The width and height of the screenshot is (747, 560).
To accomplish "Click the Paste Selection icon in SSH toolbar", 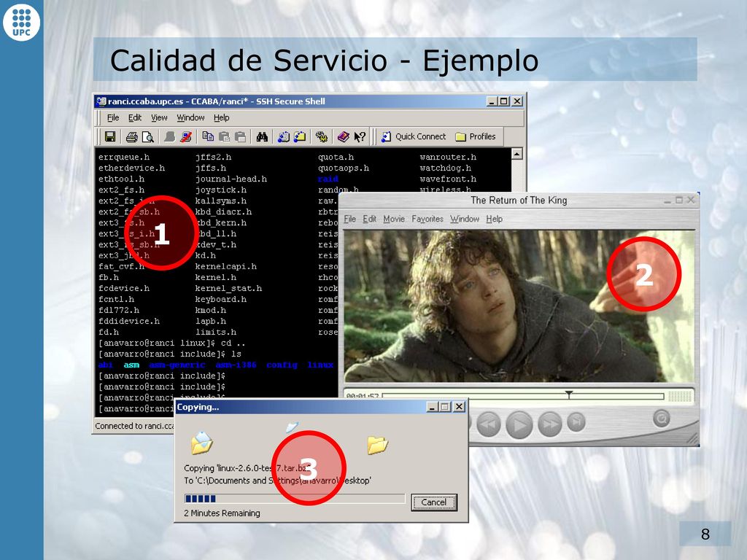I will [x=241, y=137].
